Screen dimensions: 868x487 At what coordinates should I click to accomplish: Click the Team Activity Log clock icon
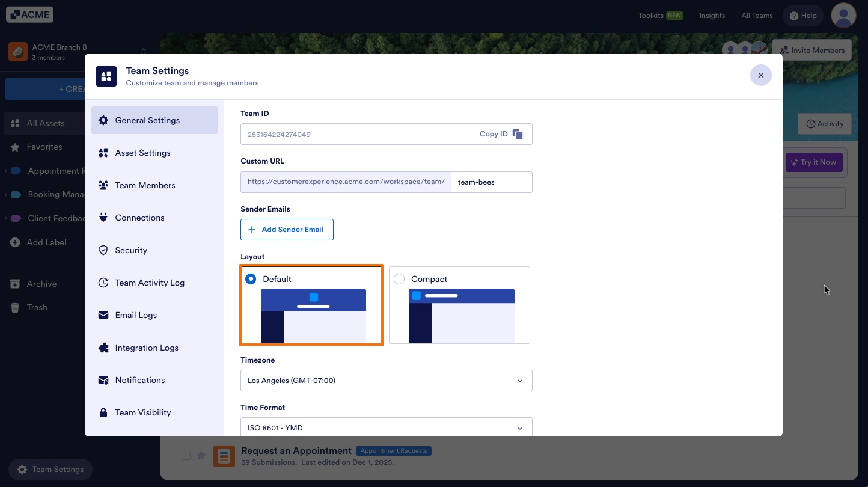103,283
